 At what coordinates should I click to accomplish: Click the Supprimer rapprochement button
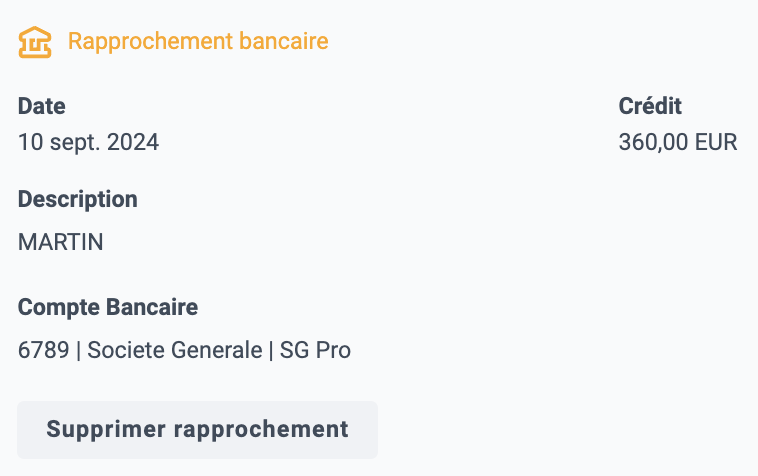point(197,430)
